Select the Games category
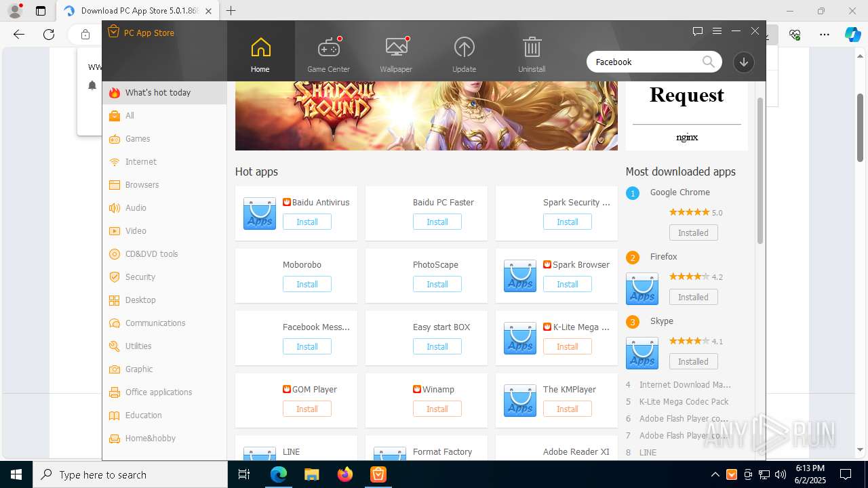This screenshot has height=488, width=868. point(165,139)
